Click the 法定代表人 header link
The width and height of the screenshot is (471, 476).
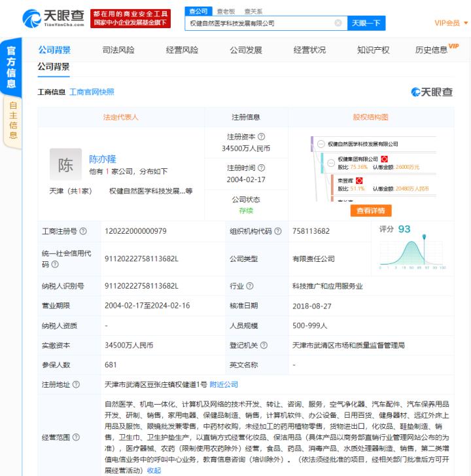[121, 117]
